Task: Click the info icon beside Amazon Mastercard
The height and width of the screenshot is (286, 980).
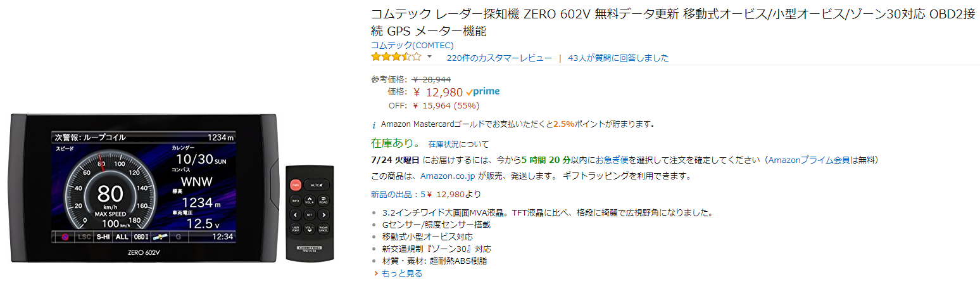Action: pyautogui.click(x=374, y=124)
